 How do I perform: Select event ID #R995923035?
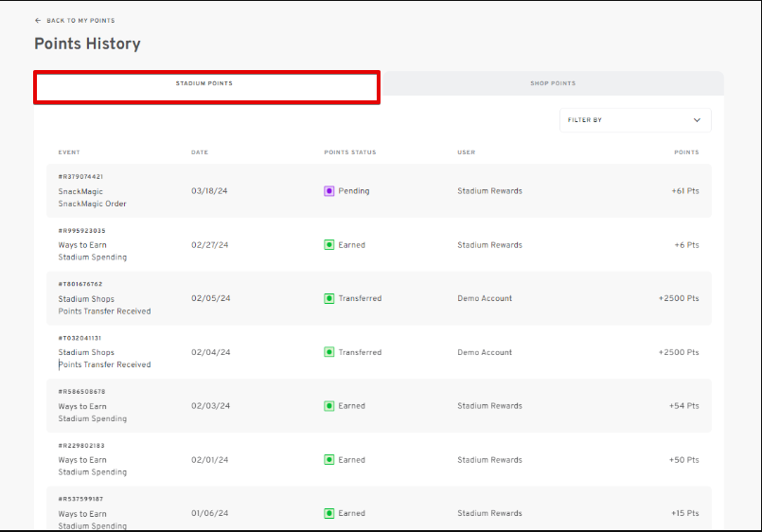pyautogui.click(x=81, y=231)
